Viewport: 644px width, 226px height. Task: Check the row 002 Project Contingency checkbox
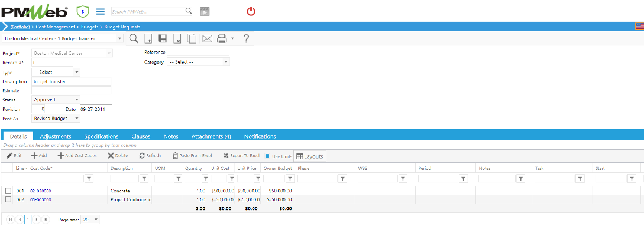pos(8,199)
